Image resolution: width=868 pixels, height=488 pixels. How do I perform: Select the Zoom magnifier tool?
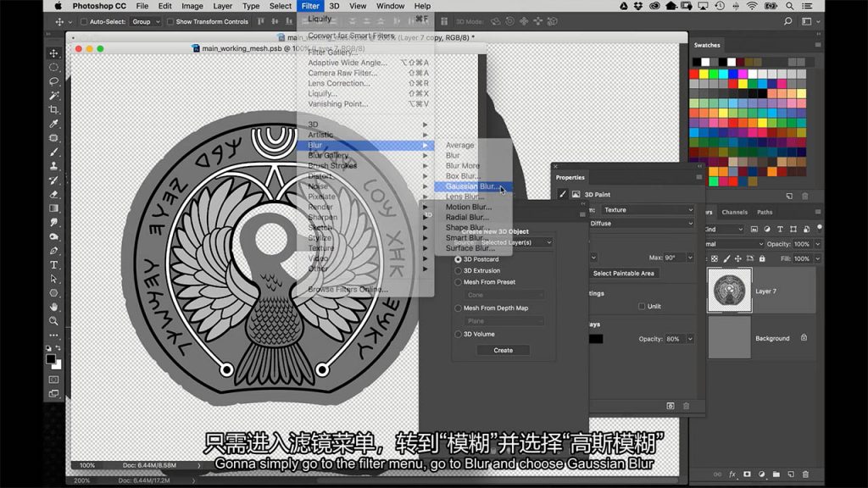coord(53,321)
